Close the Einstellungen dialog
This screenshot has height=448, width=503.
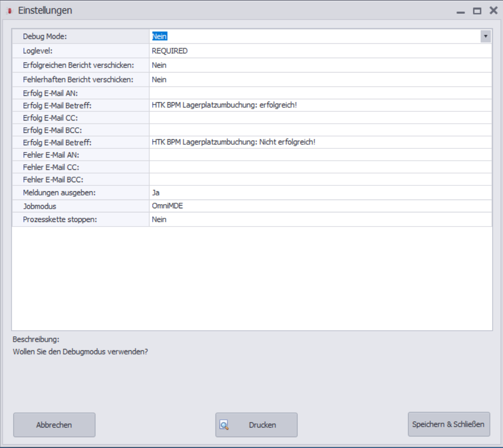(493, 11)
